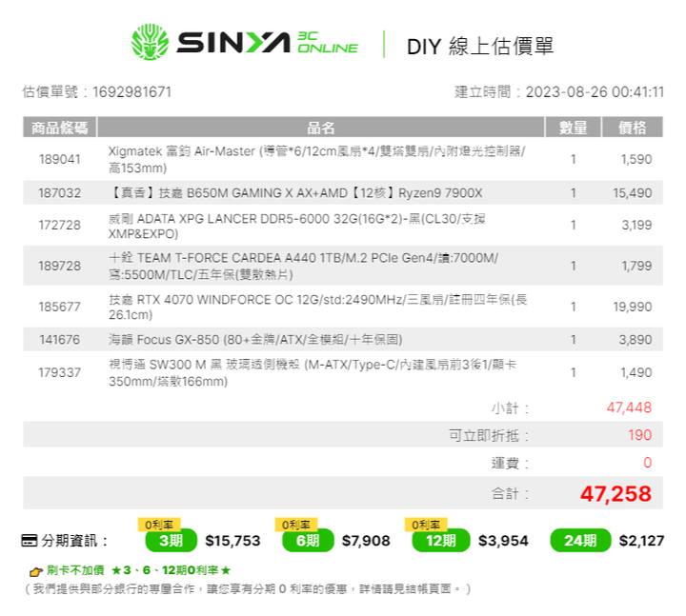Click the $3,954 installment amount

point(503,541)
